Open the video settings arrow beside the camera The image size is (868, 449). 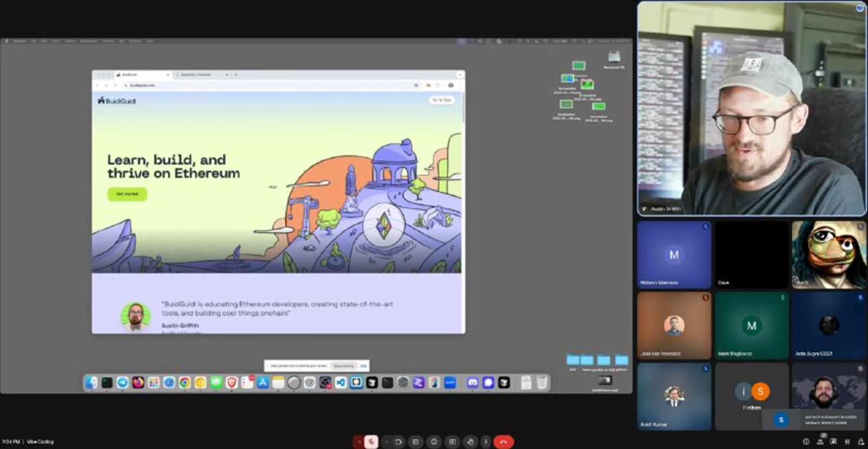[387, 442]
